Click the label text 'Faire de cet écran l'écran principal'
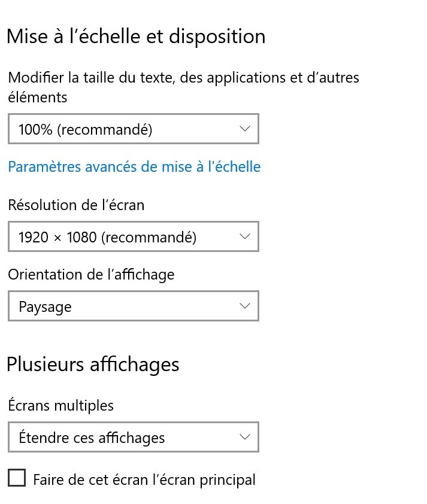The image size is (427, 504). (x=144, y=479)
